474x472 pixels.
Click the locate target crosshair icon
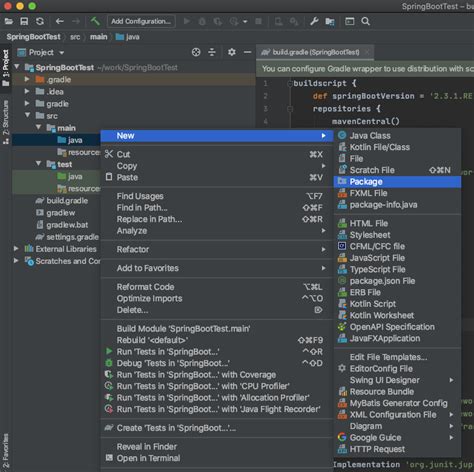[x=196, y=52]
